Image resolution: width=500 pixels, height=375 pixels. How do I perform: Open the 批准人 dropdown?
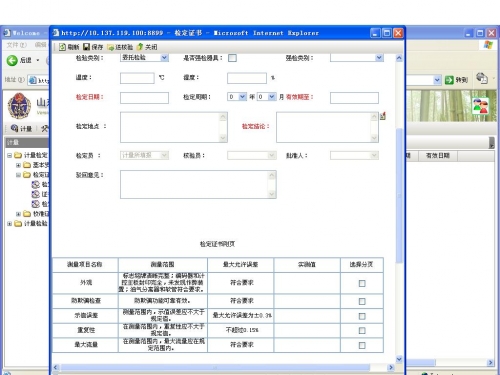click(x=374, y=155)
